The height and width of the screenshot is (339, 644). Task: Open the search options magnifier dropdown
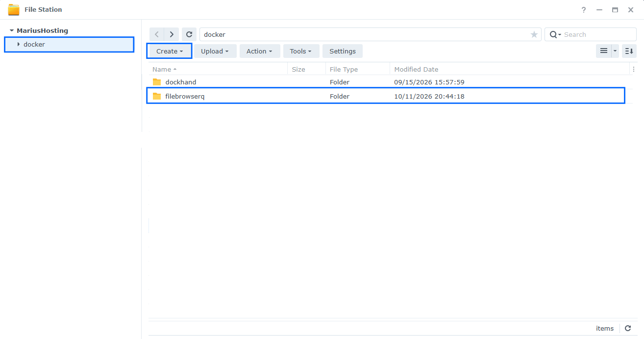(x=555, y=34)
